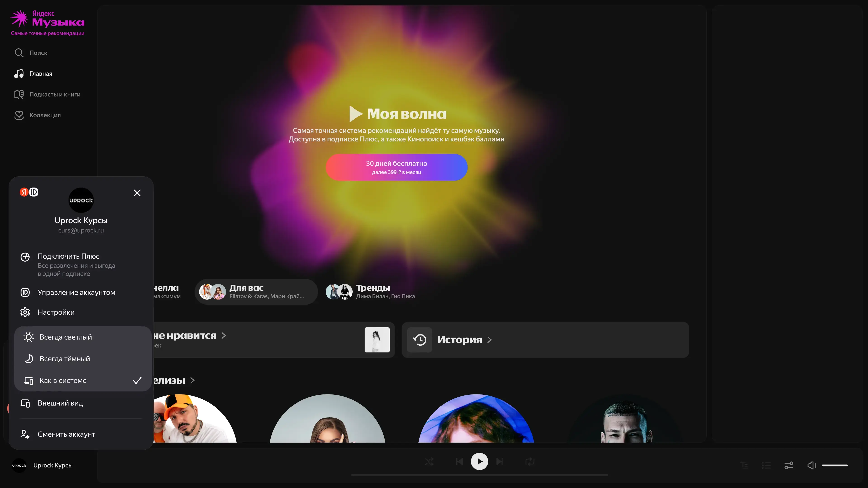Open playback settings sliders icon
This screenshot has width=868, height=488.
pyautogui.click(x=789, y=465)
